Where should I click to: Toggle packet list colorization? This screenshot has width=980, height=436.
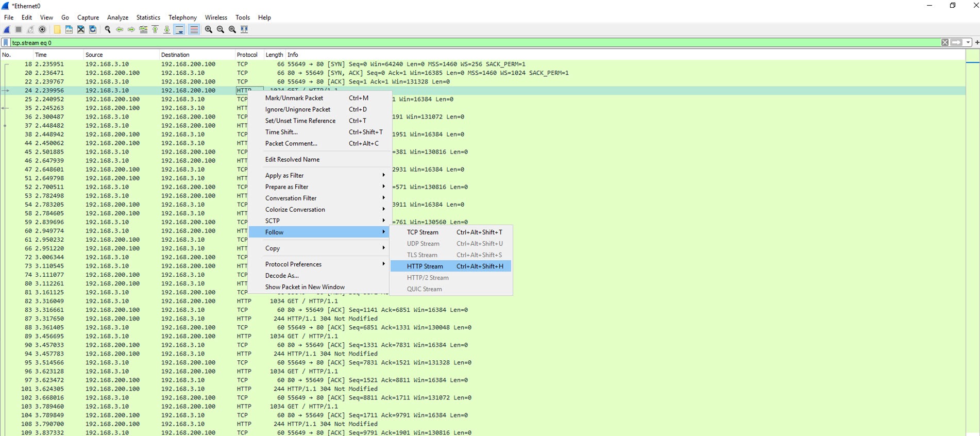(194, 29)
